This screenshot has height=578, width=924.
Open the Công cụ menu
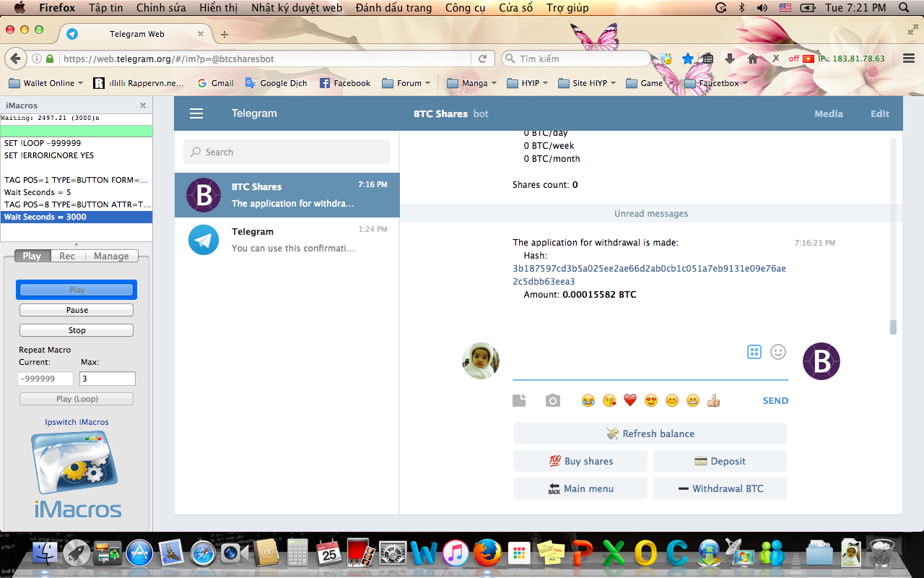pyautogui.click(x=466, y=8)
